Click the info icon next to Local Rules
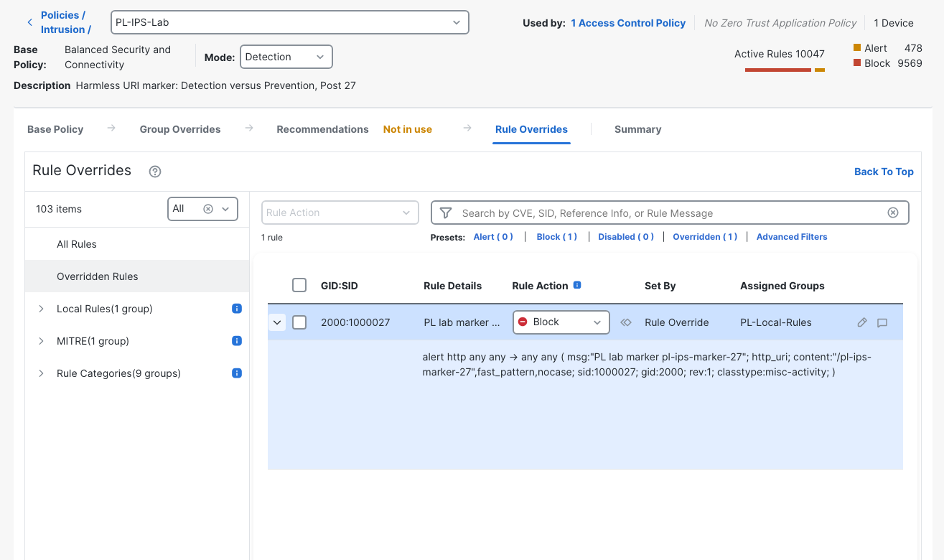The height and width of the screenshot is (560, 944). pos(237,309)
